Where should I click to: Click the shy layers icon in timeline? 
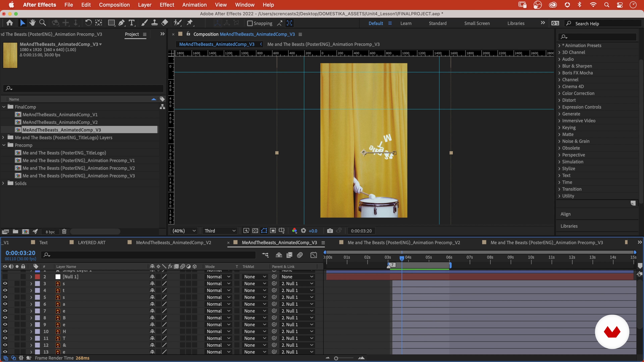pyautogui.click(x=279, y=255)
